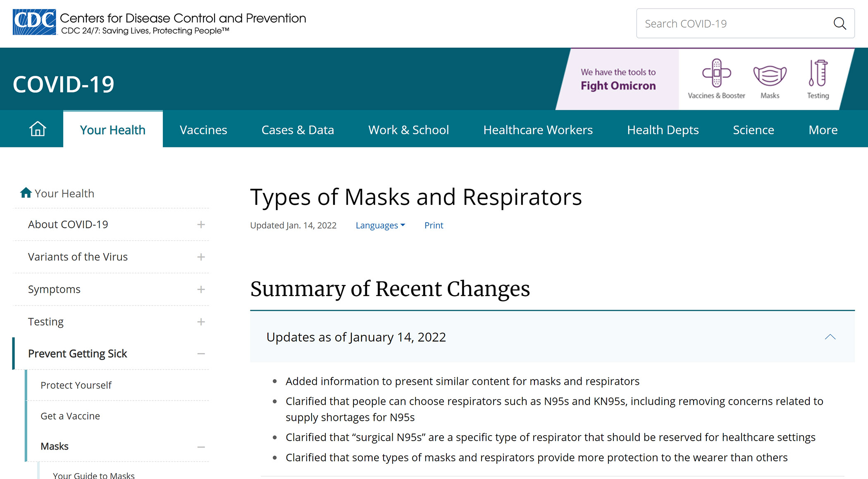This screenshot has width=868, height=479.
Task: Collapse the Prevent Getting Sick section
Action: [x=201, y=354]
